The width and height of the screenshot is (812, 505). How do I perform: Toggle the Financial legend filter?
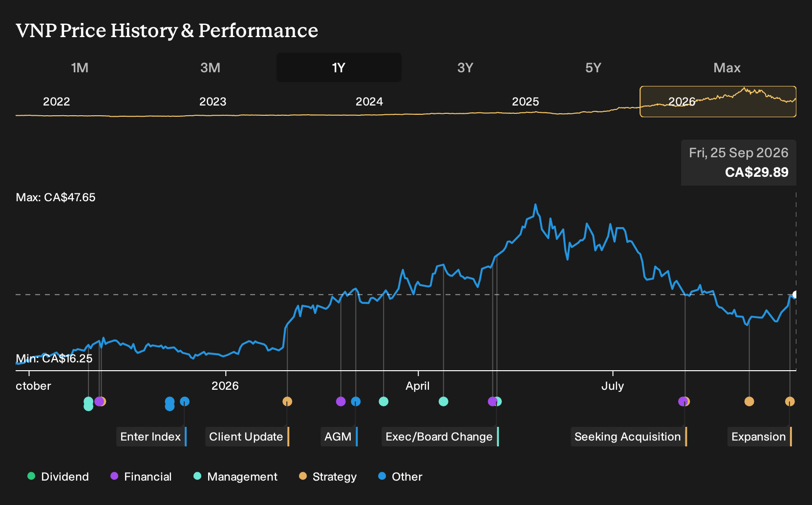click(141, 477)
